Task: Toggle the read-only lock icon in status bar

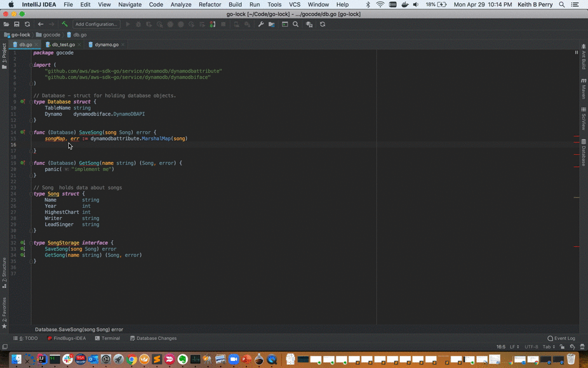Action: (562, 347)
